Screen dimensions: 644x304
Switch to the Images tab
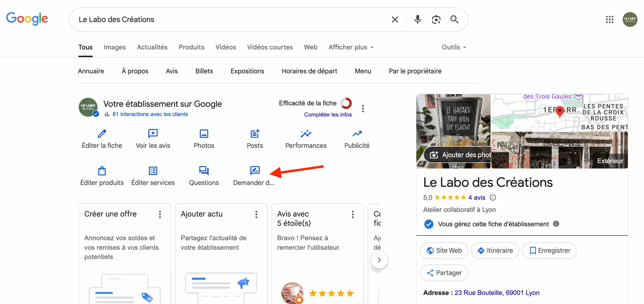[x=115, y=47]
